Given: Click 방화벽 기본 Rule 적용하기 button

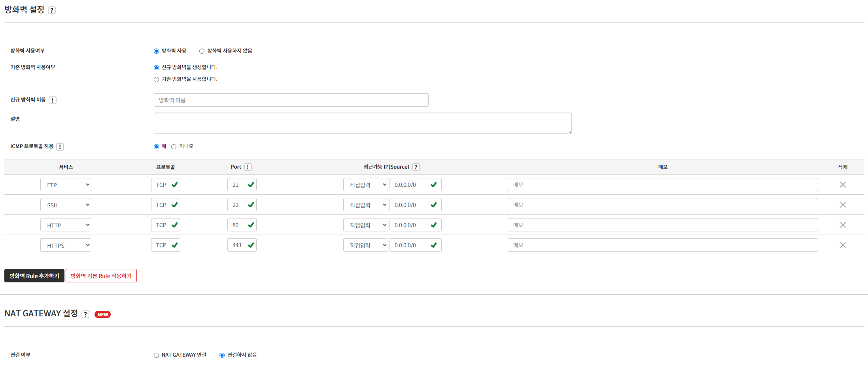Looking at the screenshot, I should 101,276.
